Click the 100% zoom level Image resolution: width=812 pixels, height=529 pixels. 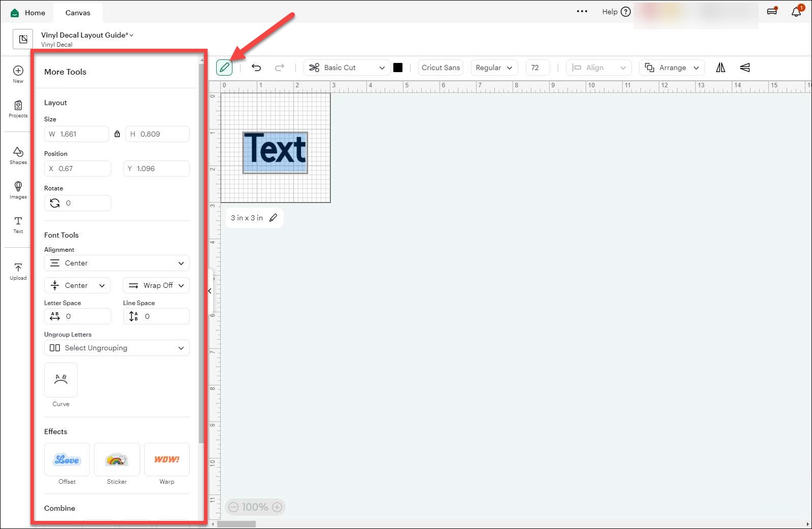255,507
